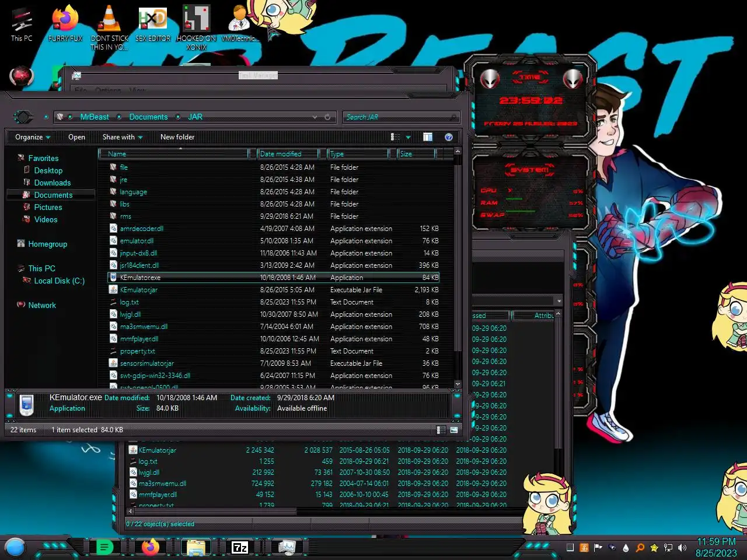This screenshot has height=560, width=747.
Task: Open Firefox from the taskbar
Action: 151,547
